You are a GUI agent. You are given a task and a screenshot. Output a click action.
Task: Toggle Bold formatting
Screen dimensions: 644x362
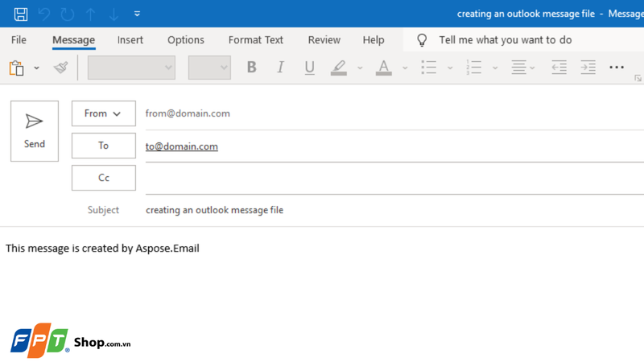251,68
